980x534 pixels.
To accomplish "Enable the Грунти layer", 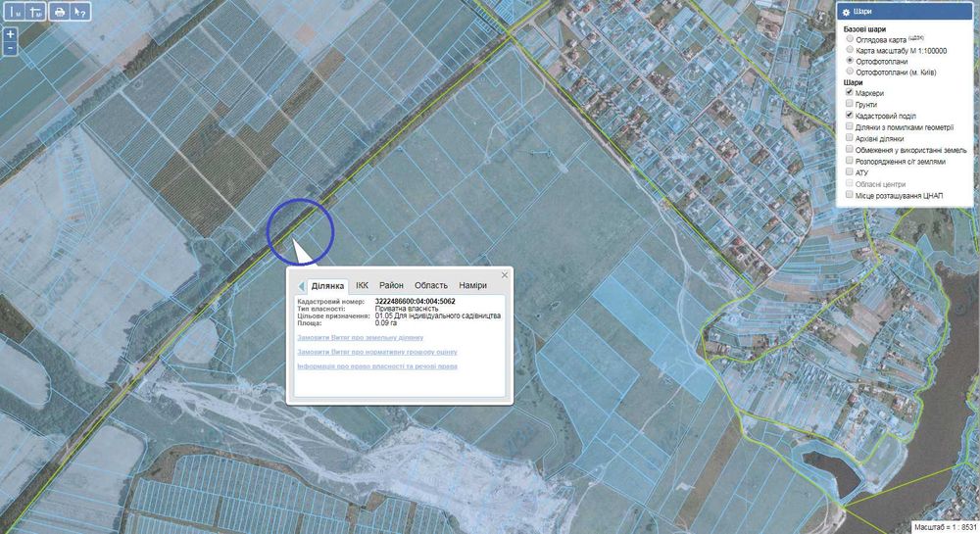I will [x=850, y=104].
